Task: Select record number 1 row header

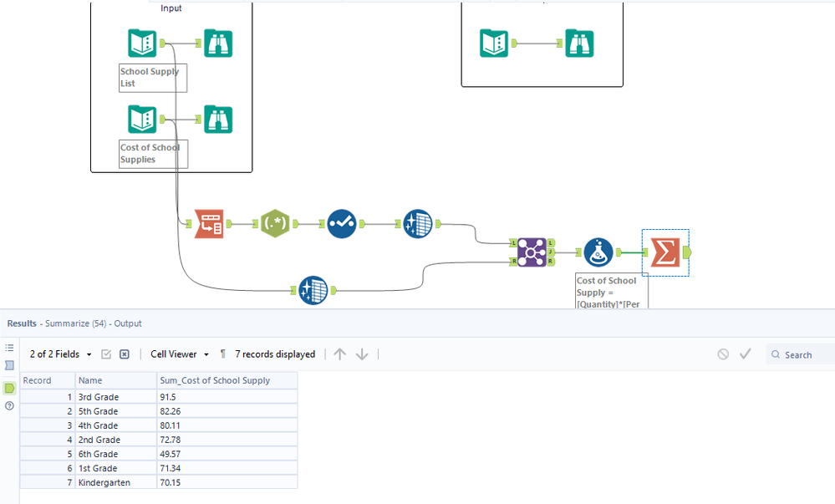Action: pyautogui.click(x=48, y=397)
